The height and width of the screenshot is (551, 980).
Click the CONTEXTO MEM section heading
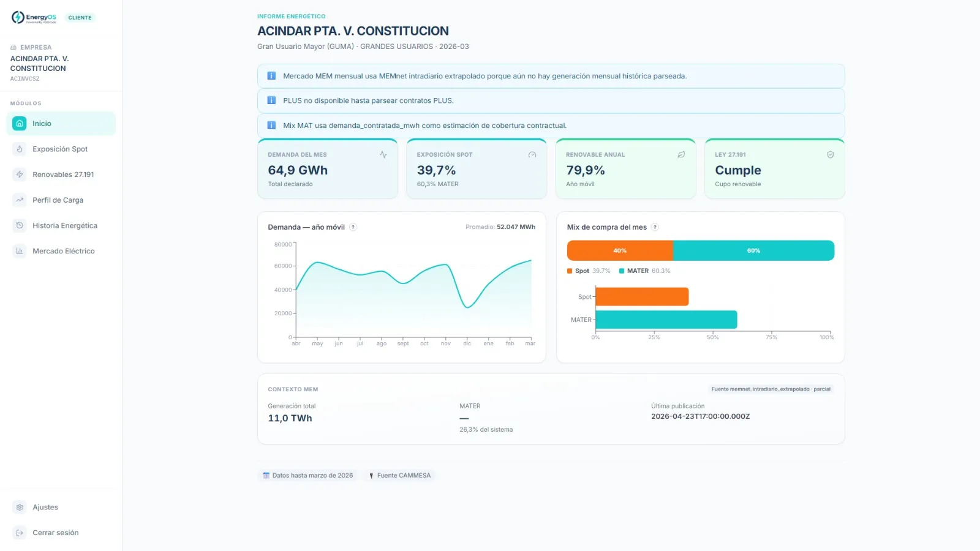(293, 389)
